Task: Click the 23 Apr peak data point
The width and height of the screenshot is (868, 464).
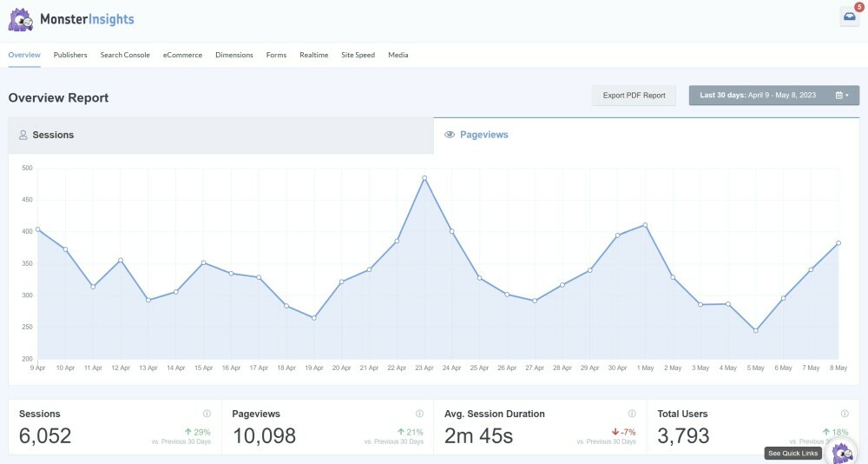Action: pyautogui.click(x=424, y=178)
